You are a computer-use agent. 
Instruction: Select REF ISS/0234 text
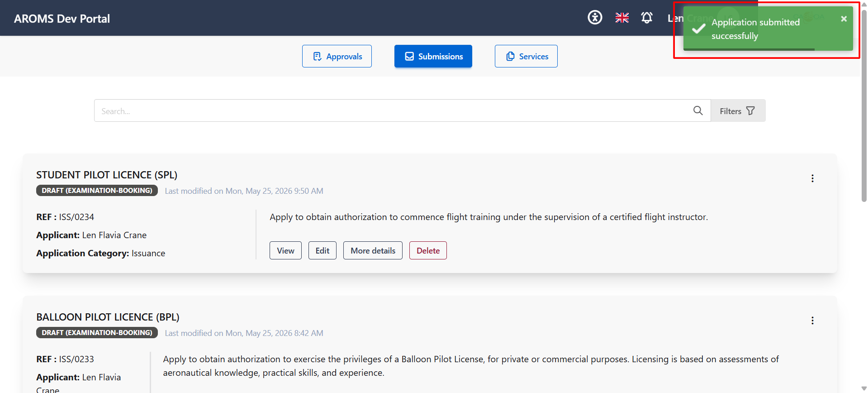pyautogui.click(x=65, y=217)
